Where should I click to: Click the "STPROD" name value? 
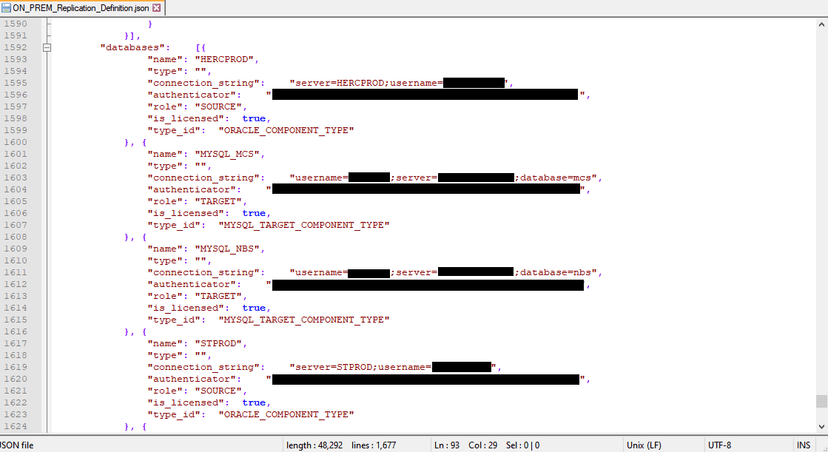coord(219,343)
